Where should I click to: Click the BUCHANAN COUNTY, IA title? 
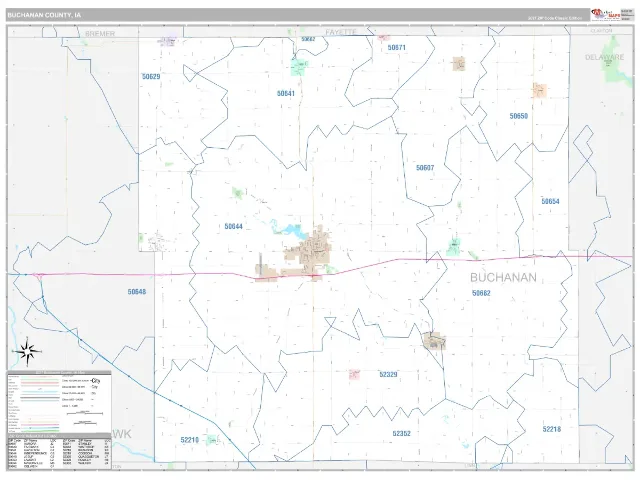click(44, 15)
